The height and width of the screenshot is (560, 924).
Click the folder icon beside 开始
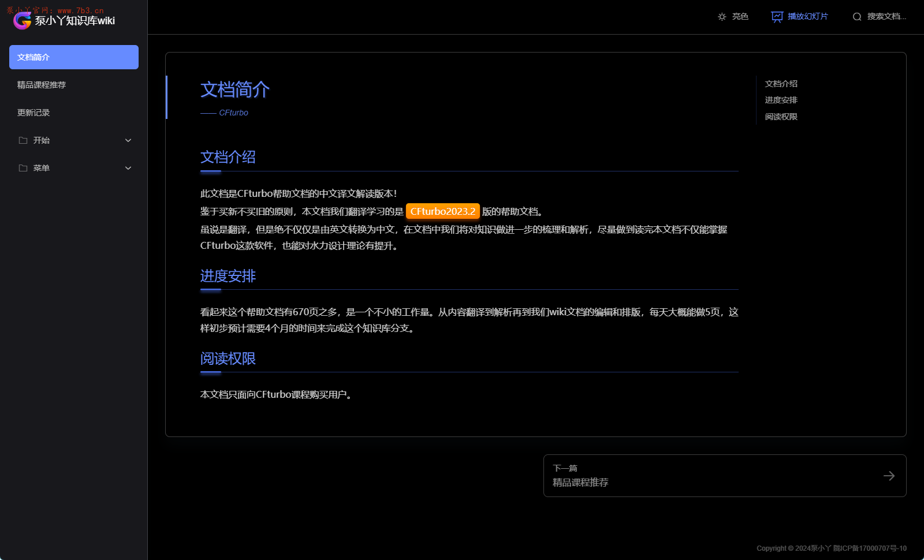[x=23, y=140]
